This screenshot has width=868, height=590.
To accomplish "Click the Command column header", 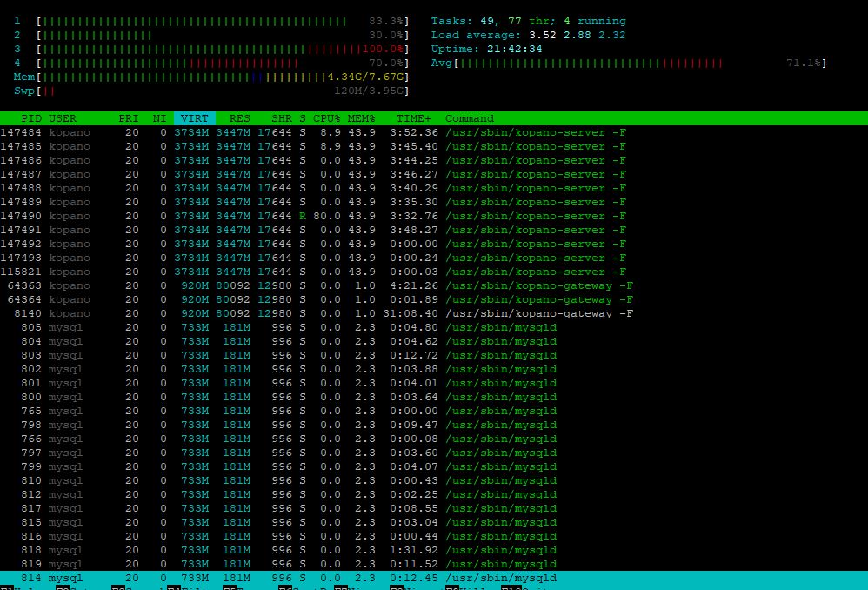I will click(470, 118).
